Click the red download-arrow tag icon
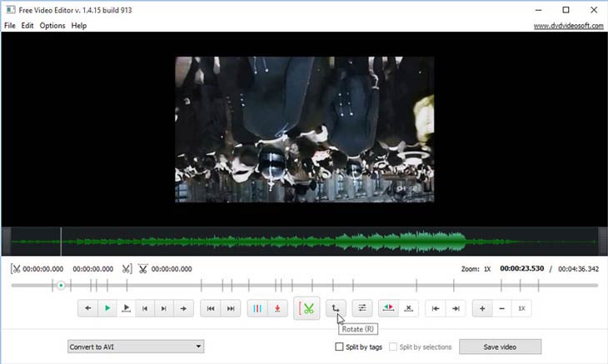The image size is (608, 364). [277, 308]
